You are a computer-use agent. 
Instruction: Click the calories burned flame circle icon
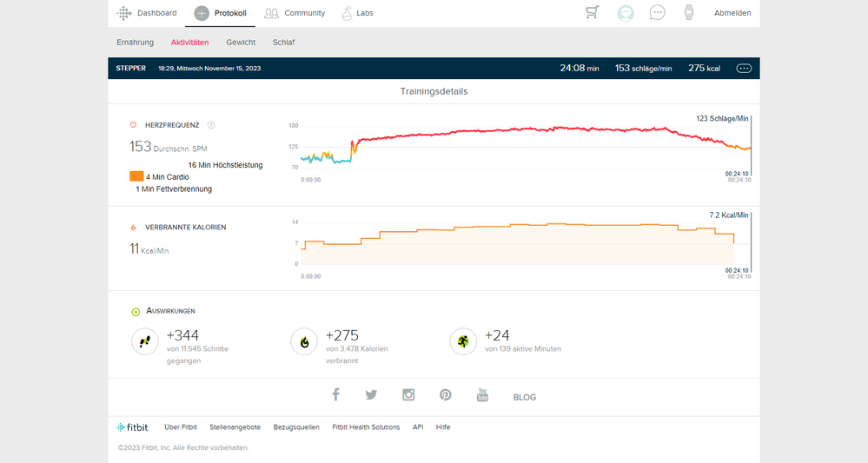304,341
